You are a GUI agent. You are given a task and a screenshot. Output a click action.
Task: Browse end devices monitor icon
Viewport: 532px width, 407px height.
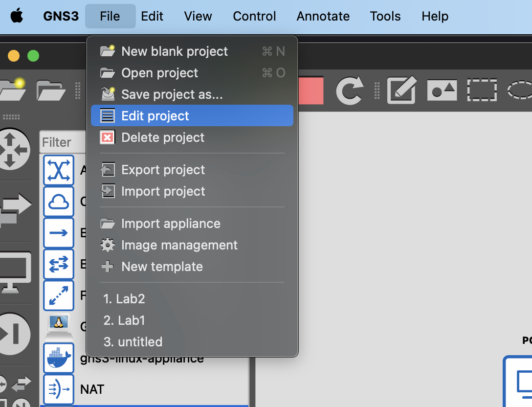(14, 272)
